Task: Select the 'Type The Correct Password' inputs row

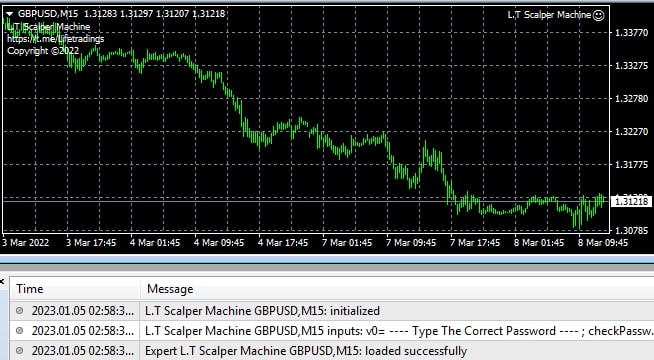Action: 332,331
